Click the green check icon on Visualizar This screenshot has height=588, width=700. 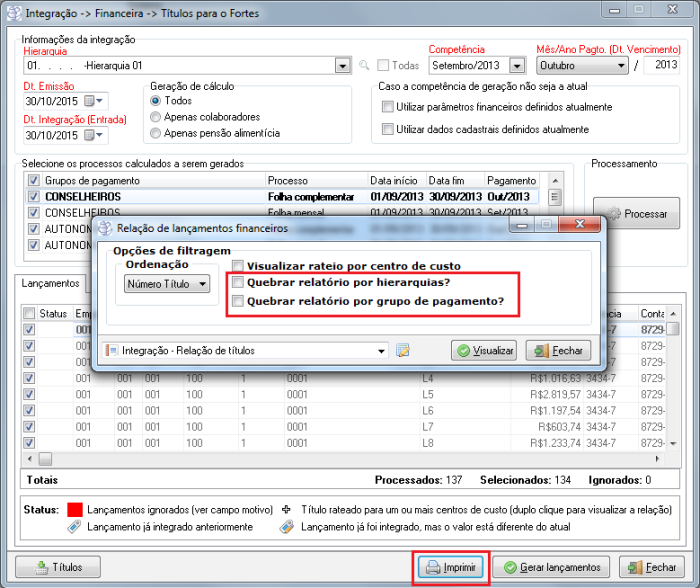464,351
